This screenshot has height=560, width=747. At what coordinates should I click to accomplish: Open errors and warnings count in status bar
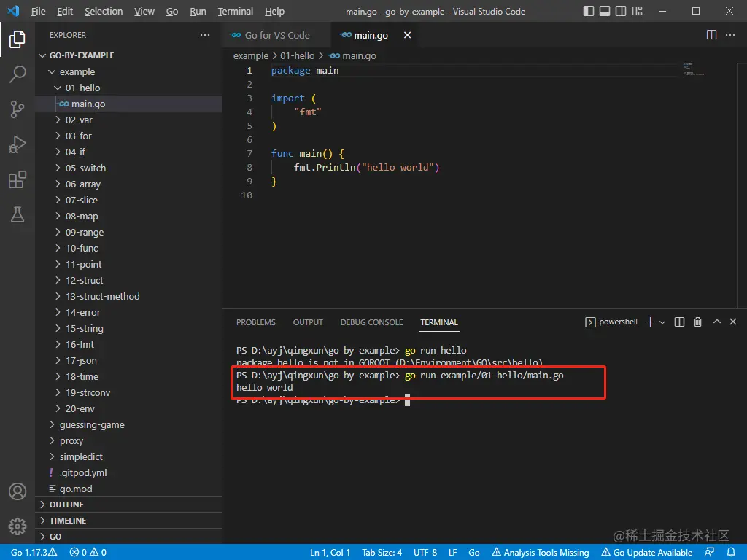point(88,553)
